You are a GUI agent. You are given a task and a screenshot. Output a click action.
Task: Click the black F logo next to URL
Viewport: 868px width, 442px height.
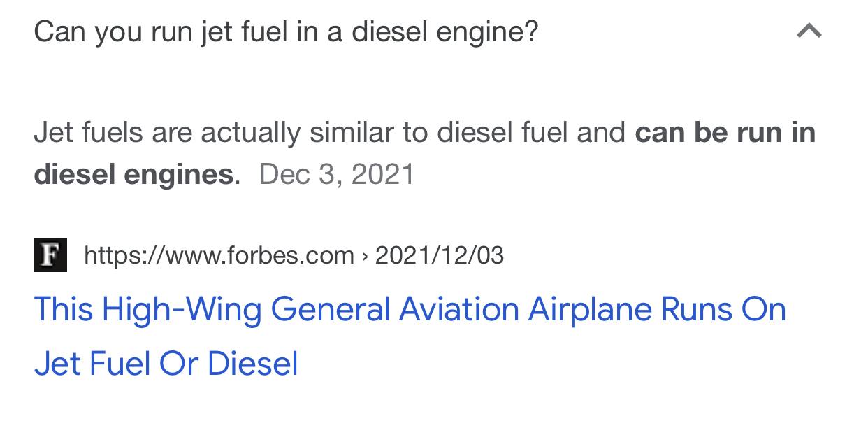pos(50,255)
